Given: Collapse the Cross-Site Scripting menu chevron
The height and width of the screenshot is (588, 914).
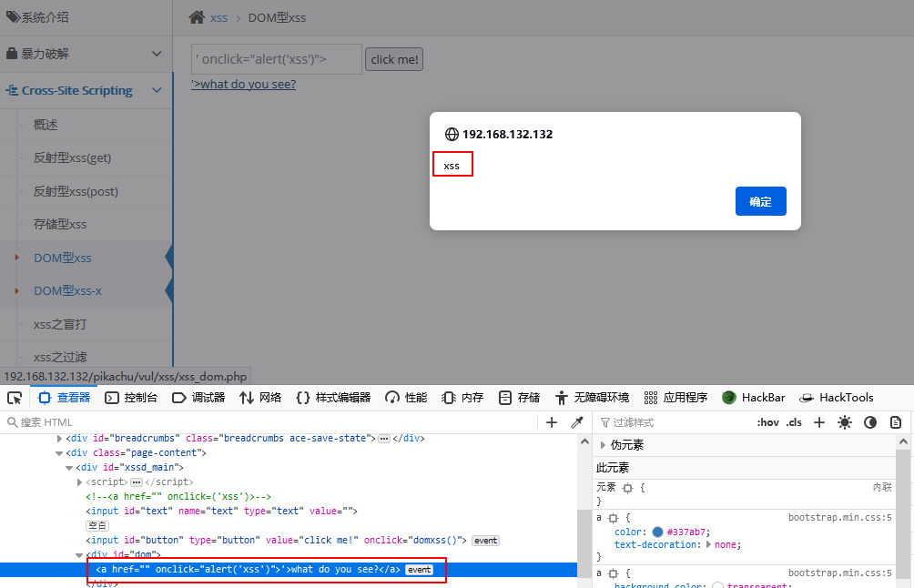Looking at the screenshot, I should pos(157,90).
